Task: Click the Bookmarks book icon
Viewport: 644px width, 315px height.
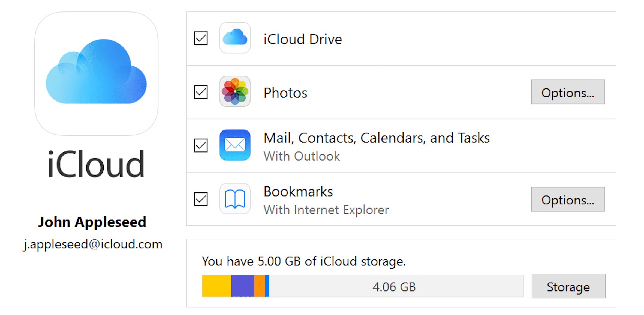Action: coord(235,199)
